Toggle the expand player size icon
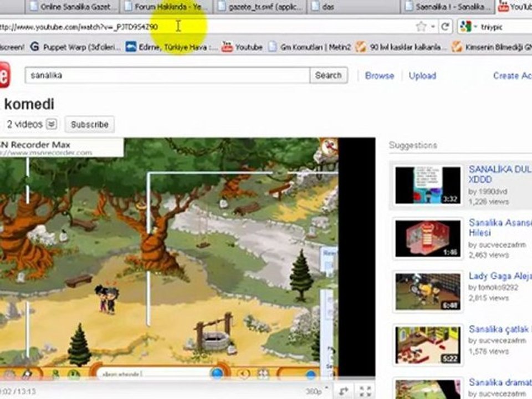Image resolution: width=532 pixels, height=399 pixels. [344, 391]
